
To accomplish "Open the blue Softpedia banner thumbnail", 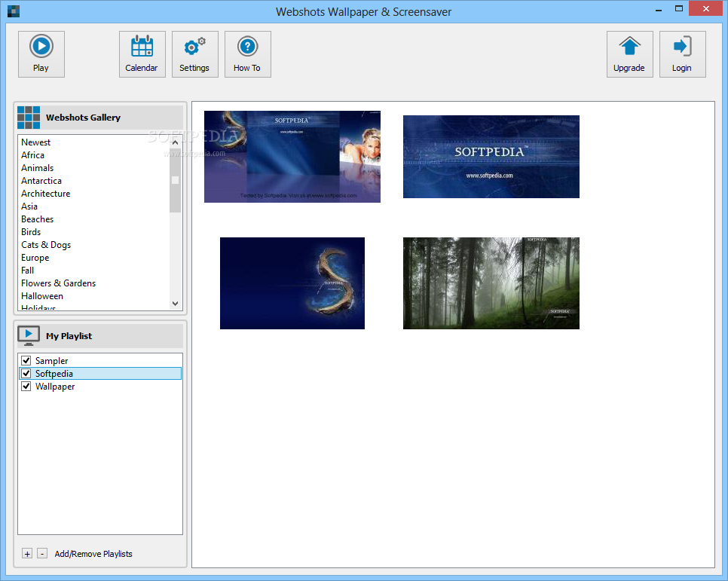I will [x=491, y=157].
